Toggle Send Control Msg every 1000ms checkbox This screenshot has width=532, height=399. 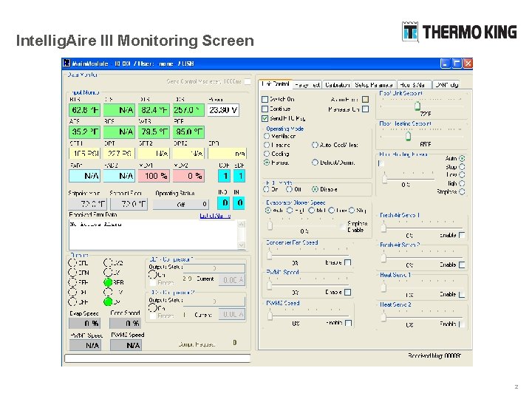coord(248,81)
